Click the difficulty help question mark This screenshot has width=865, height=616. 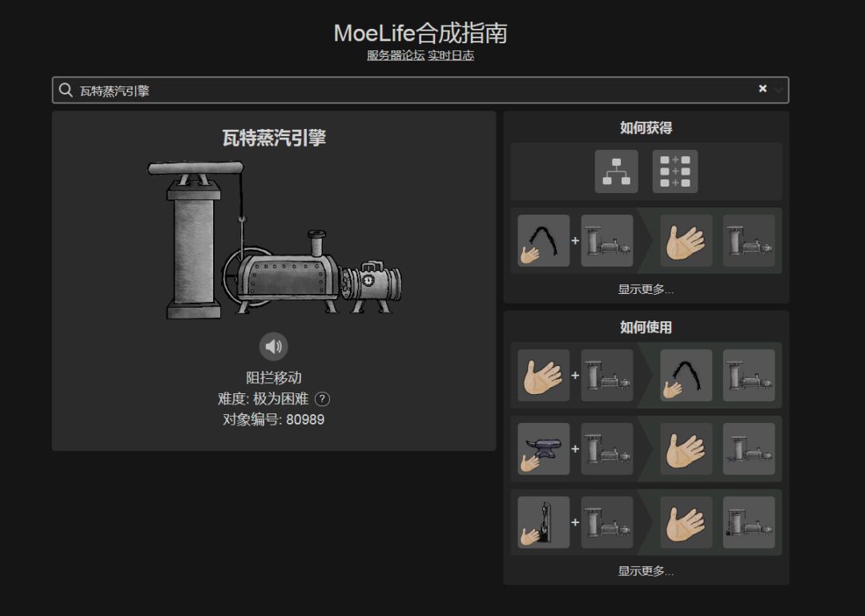point(322,399)
